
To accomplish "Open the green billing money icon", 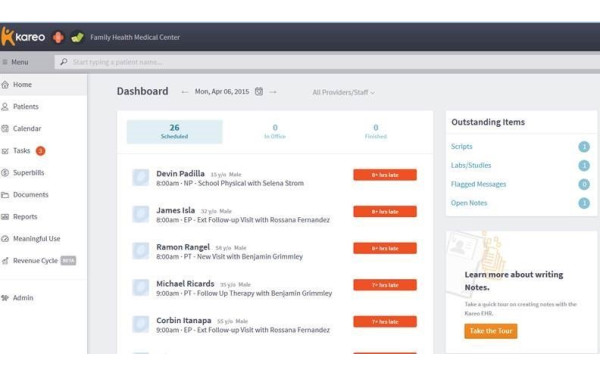I will tap(77, 37).
